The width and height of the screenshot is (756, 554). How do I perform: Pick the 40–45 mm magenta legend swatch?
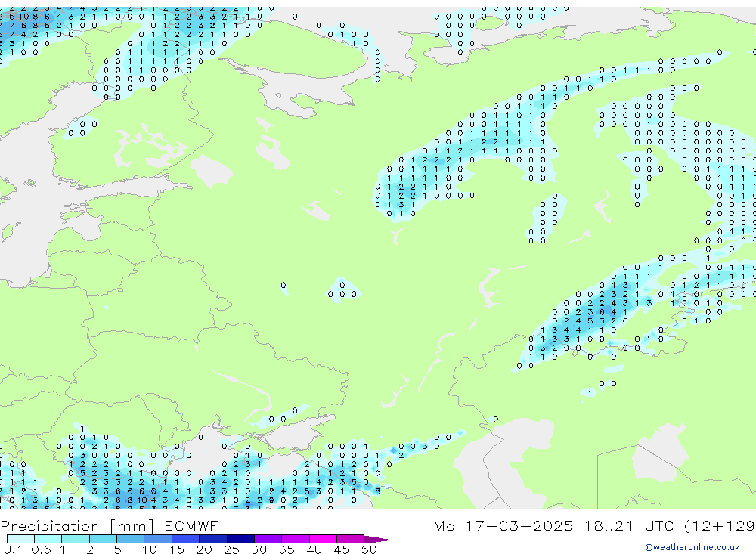(x=323, y=539)
